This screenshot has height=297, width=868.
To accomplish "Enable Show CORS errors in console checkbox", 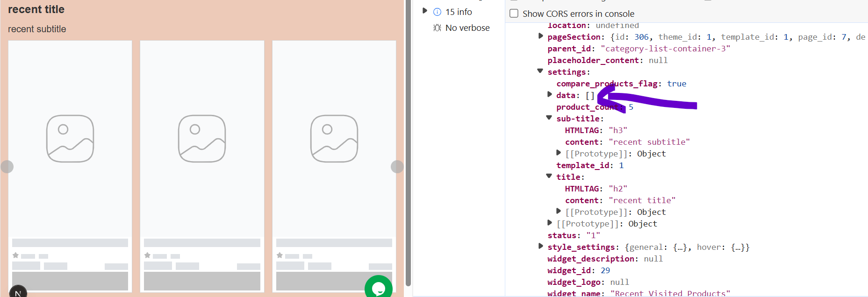I will coord(514,14).
